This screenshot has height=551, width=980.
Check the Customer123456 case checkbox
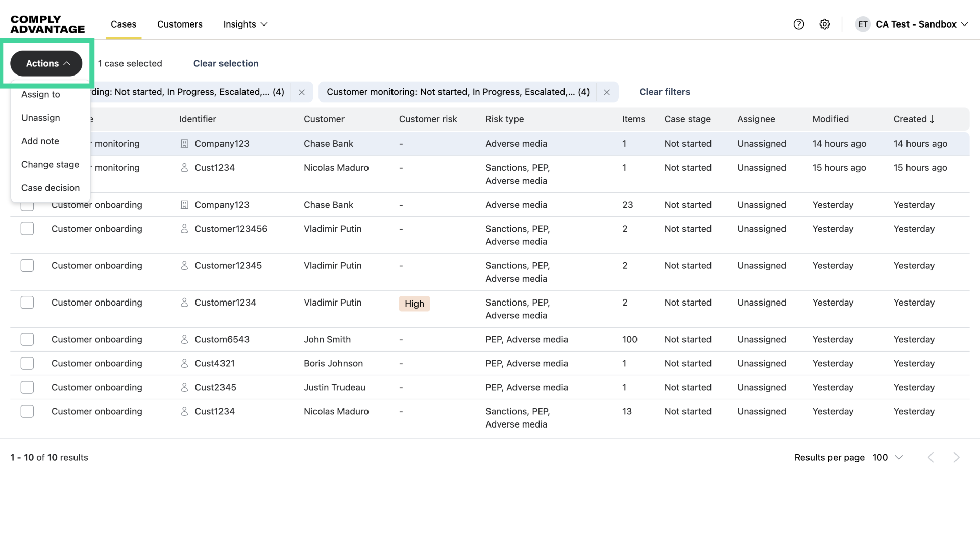coord(27,229)
